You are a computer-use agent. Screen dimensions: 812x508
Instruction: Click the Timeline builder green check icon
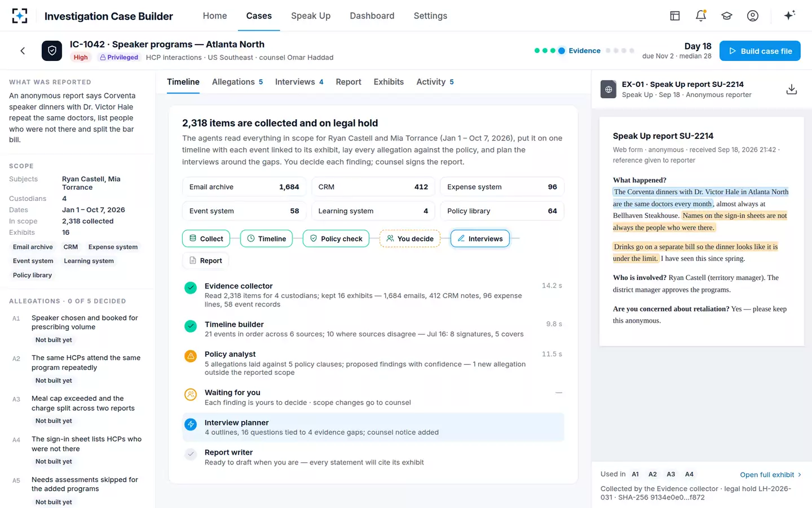[191, 326]
